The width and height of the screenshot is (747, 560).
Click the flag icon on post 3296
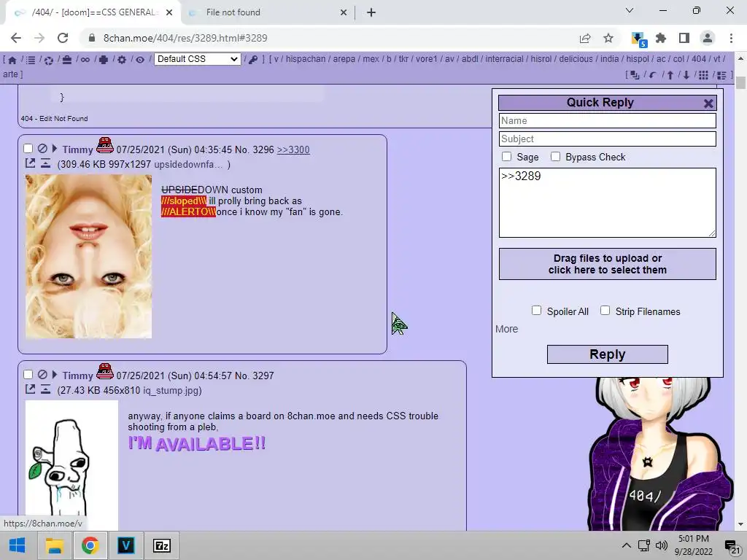105,145
